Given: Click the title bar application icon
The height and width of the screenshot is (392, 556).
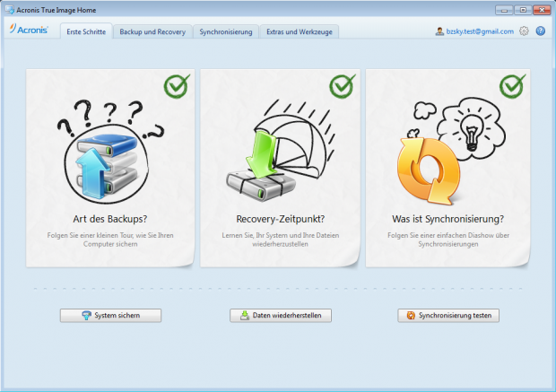Looking at the screenshot, I should [x=10, y=10].
